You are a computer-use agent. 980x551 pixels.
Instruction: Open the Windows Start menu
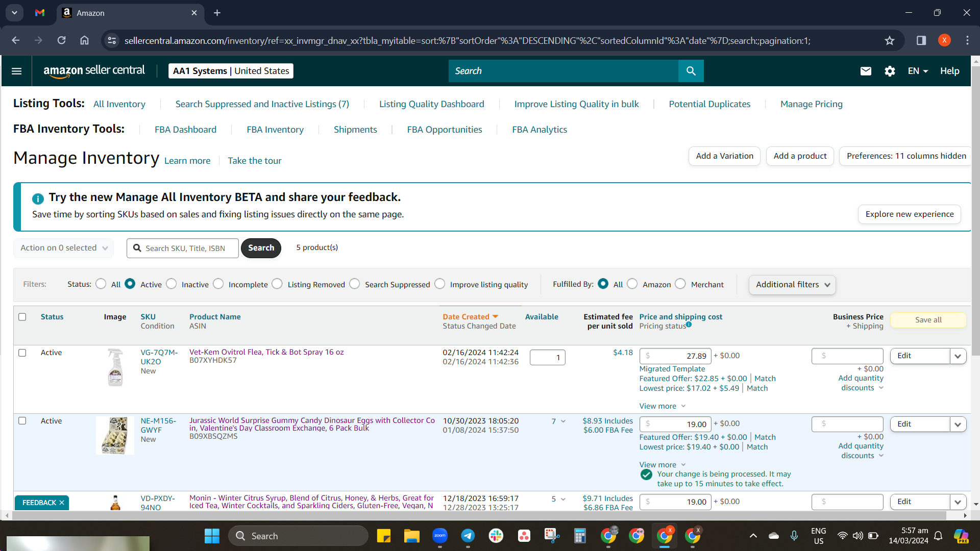click(212, 536)
